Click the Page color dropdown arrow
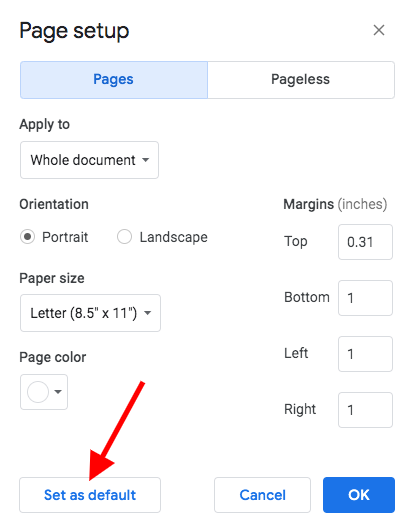Image resolution: width=409 pixels, height=528 pixels. 58,392
